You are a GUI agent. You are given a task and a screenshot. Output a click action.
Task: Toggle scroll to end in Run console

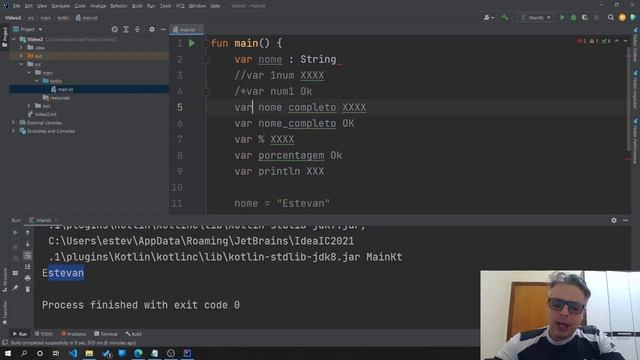(28, 267)
